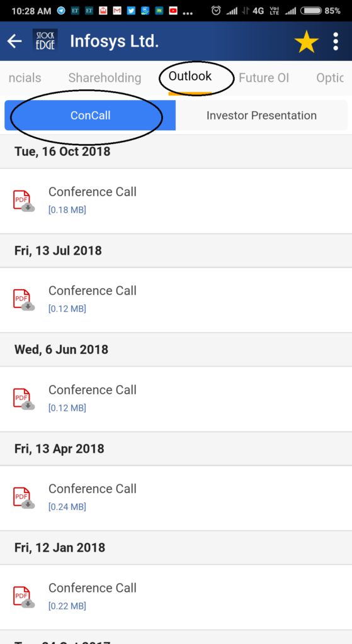Toggle the yellow favorite star
This screenshot has height=644, width=352.
307,41
